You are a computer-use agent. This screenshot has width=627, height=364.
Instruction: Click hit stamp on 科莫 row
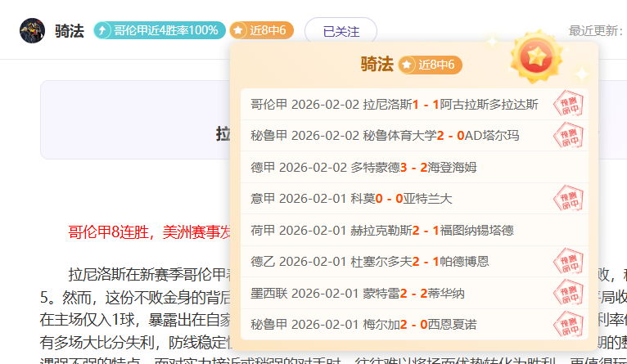[569, 199]
